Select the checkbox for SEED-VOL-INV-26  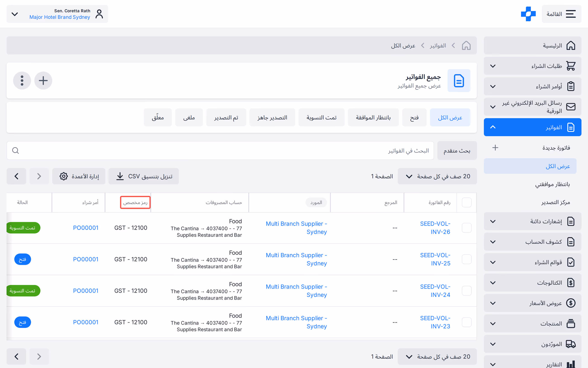[x=467, y=228]
